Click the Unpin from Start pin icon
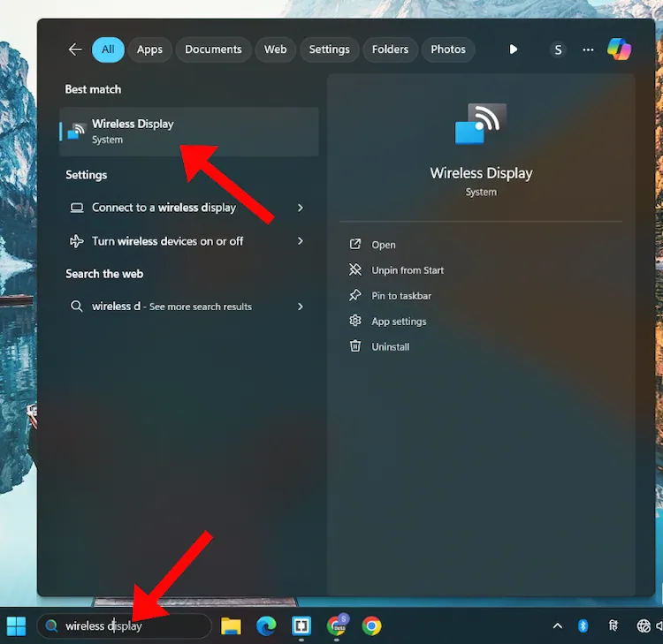Image resolution: width=663 pixels, height=644 pixels. [355, 269]
